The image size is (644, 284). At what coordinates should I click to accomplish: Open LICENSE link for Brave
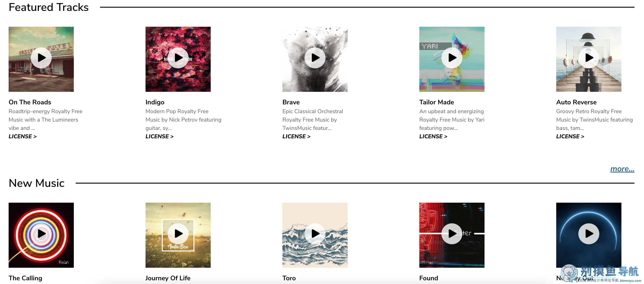tap(296, 136)
